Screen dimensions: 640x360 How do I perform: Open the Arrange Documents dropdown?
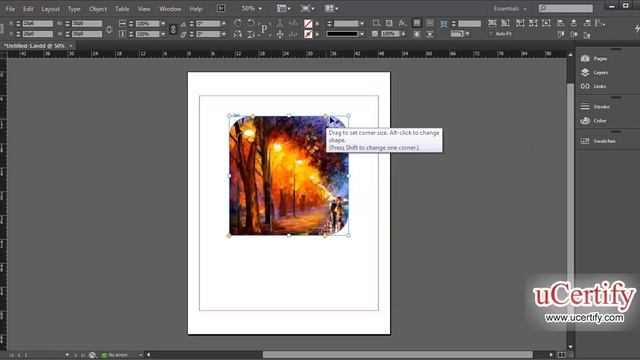pyautogui.click(x=331, y=8)
